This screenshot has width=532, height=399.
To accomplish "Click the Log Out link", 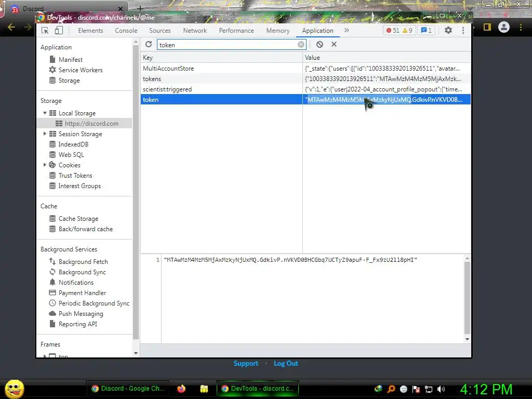I will pos(286,363).
